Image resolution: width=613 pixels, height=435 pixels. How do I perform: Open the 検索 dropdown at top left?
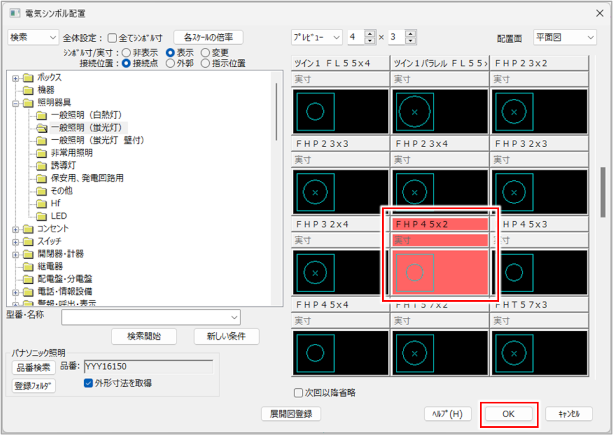point(32,37)
